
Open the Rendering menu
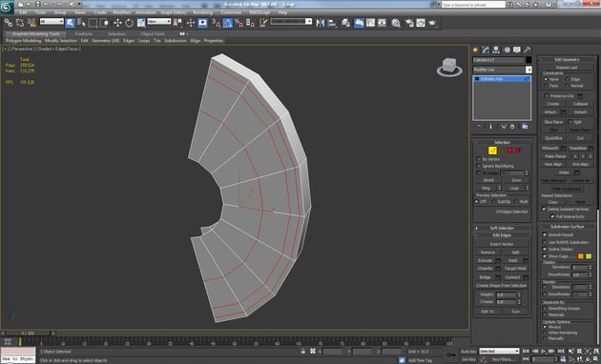203,12
